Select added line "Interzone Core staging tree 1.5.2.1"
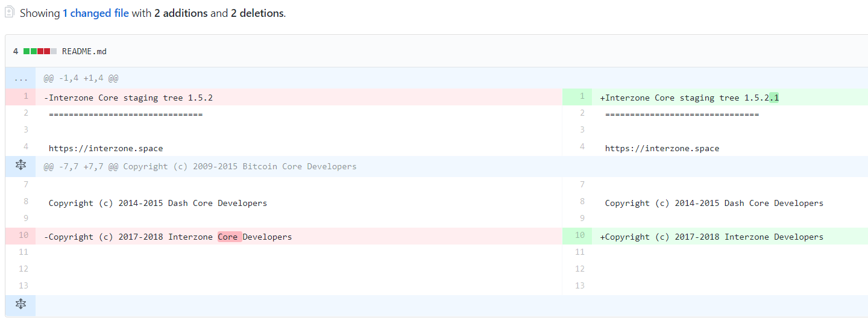This screenshot has height=324, width=868. (x=690, y=98)
